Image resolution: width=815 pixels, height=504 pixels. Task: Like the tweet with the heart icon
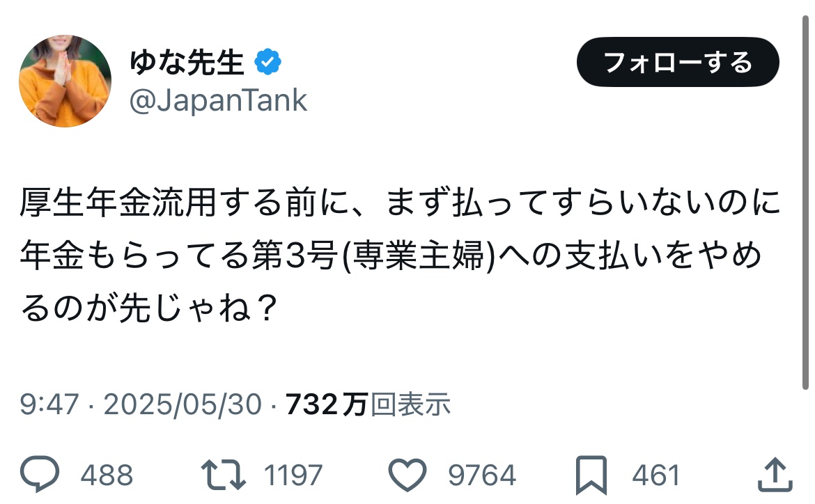tap(407, 475)
